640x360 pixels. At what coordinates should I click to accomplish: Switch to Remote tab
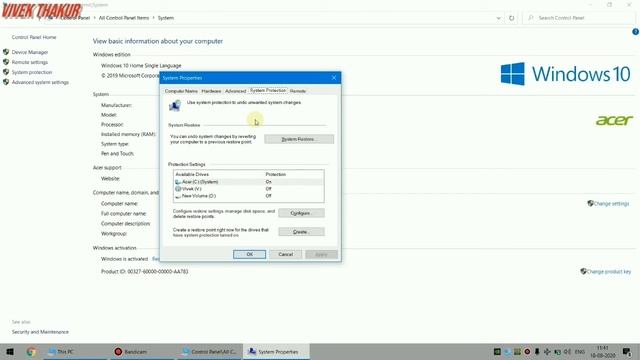pos(298,91)
